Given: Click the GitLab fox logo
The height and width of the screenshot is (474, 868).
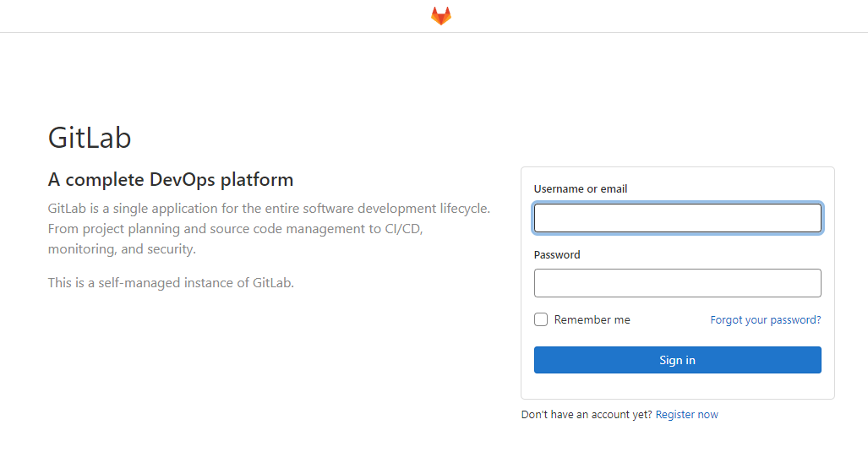Looking at the screenshot, I should (440, 16).
